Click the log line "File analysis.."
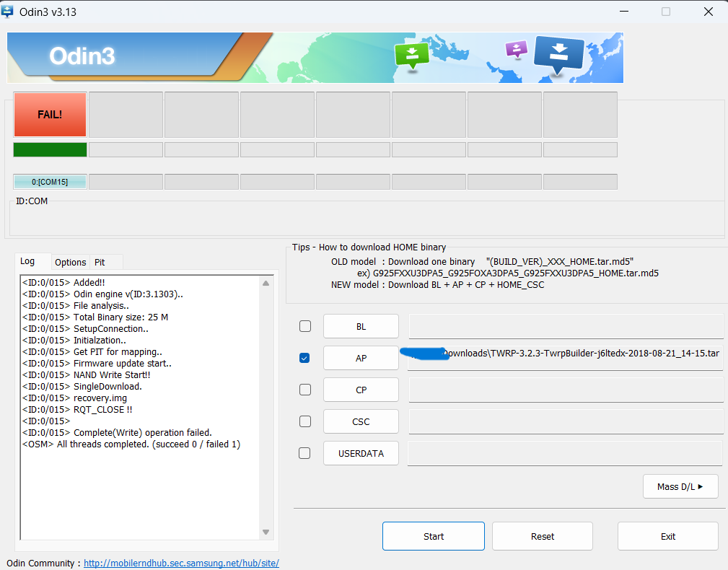Viewport: 728px width, 570px height. (76, 306)
